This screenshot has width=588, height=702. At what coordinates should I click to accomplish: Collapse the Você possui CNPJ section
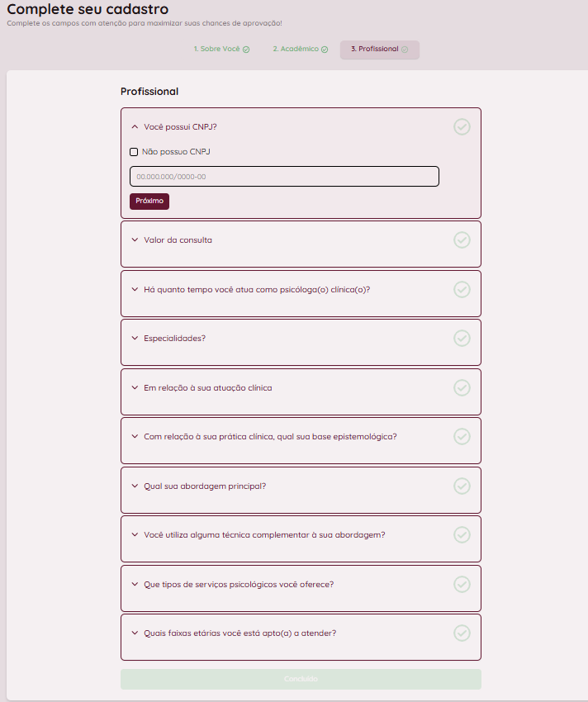135,127
